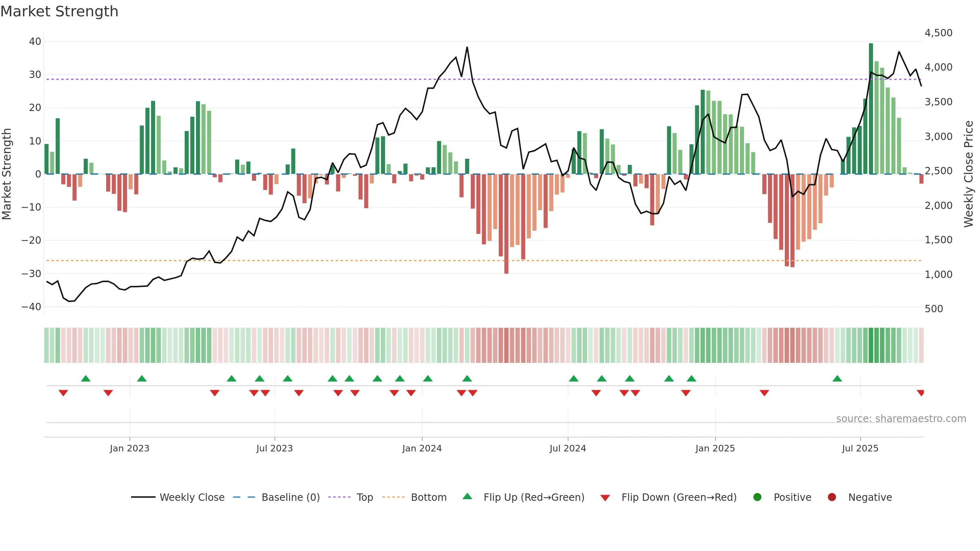This screenshot has height=551, width=980.
Task: Click the dark green heat strip cell near Jul 2025
Action: (x=871, y=345)
